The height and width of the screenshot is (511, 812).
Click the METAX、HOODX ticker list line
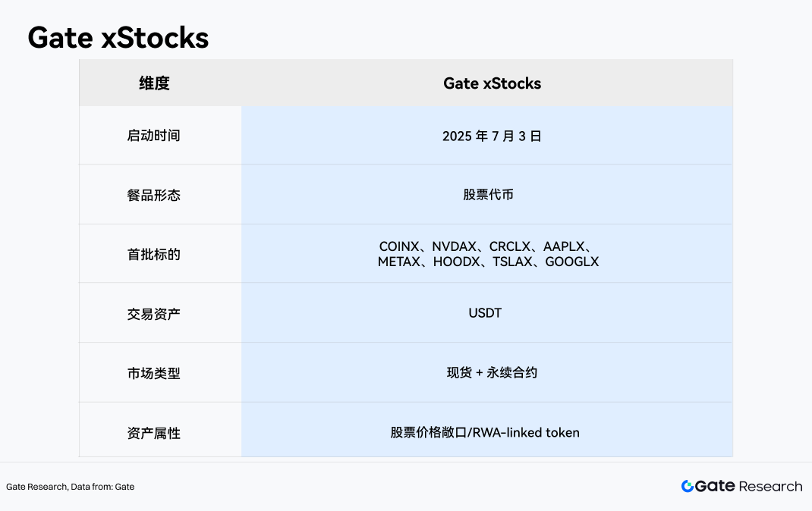pos(488,262)
